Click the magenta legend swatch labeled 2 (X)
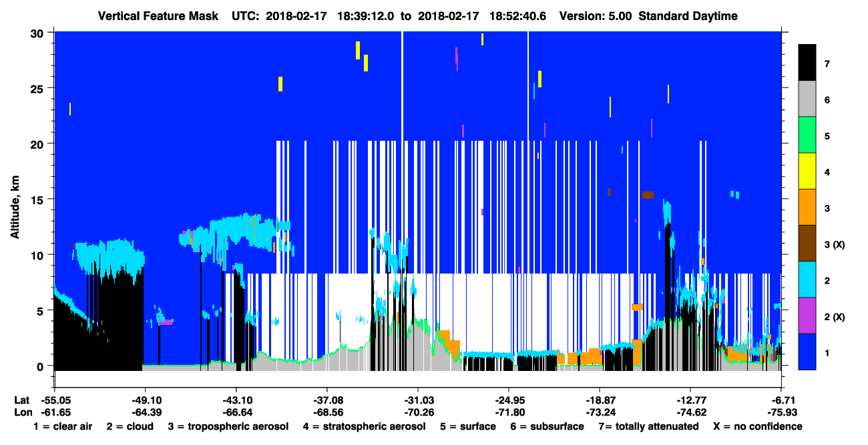The image size is (868, 445). (x=807, y=316)
